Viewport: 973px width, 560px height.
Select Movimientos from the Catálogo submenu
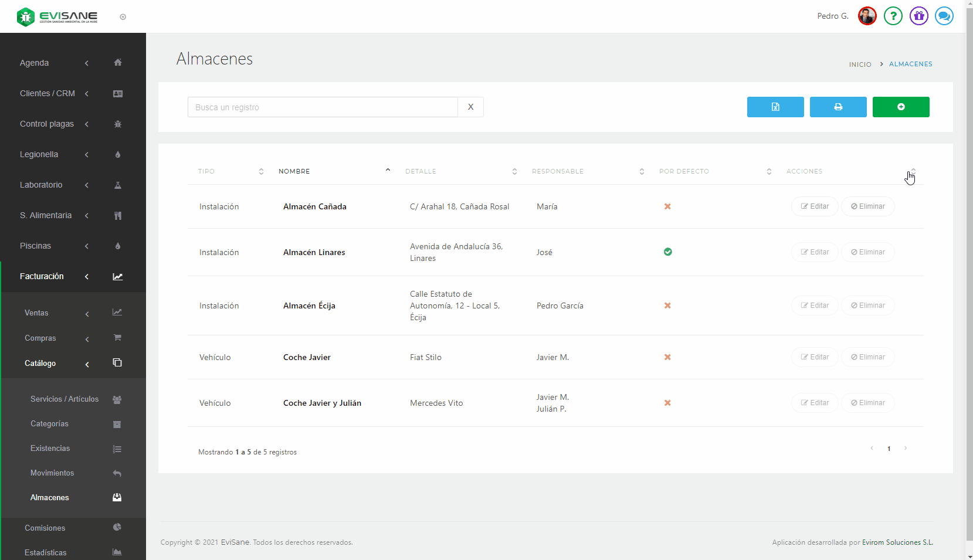52,473
